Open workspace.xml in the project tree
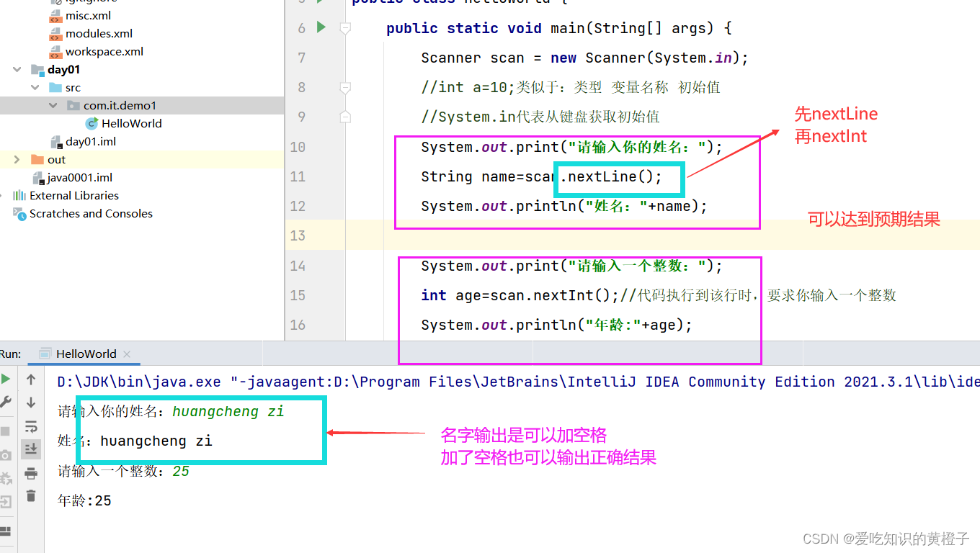 [104, 52]
